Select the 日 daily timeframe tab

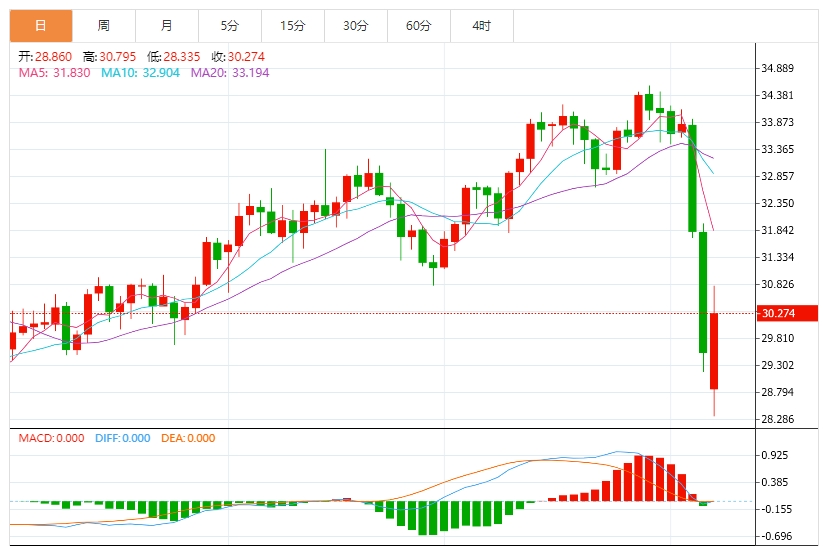(x=41, y=26)
